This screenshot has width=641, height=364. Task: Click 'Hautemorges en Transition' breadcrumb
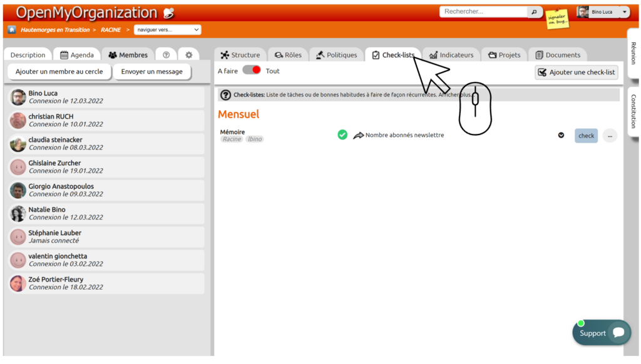[x=55, y=30]
